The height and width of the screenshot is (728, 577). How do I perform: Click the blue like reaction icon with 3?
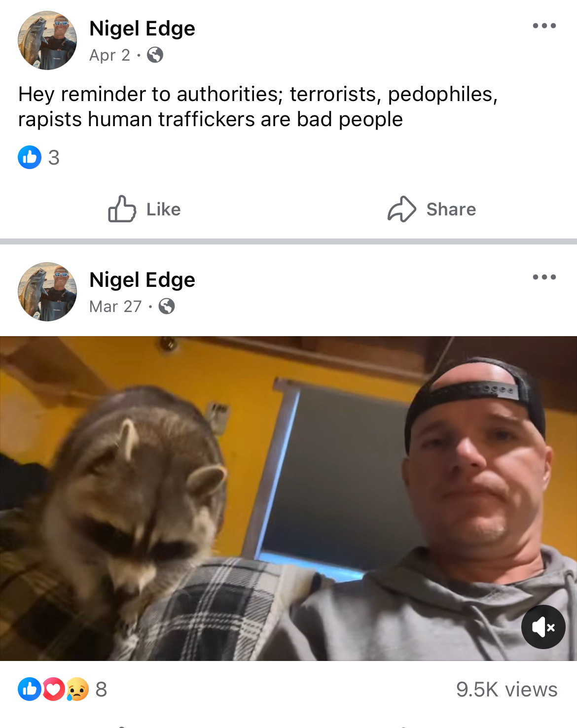click(x=30, y=157)
